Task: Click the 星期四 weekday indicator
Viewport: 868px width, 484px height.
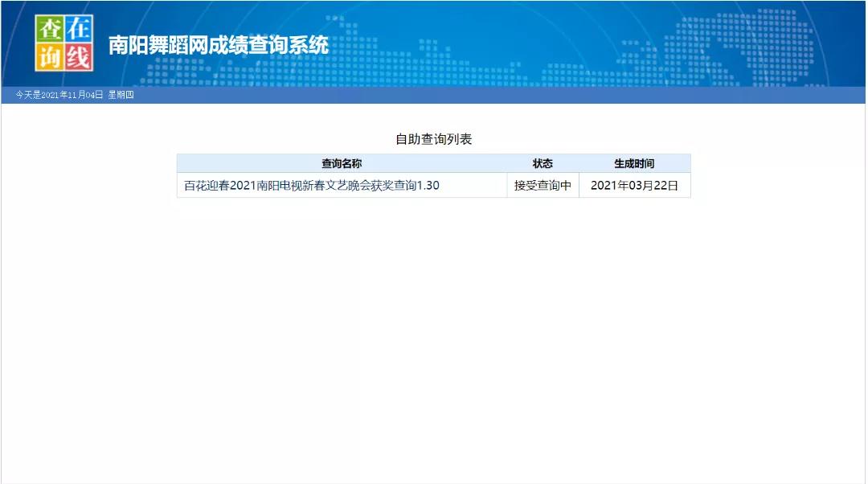Action: 122,95
